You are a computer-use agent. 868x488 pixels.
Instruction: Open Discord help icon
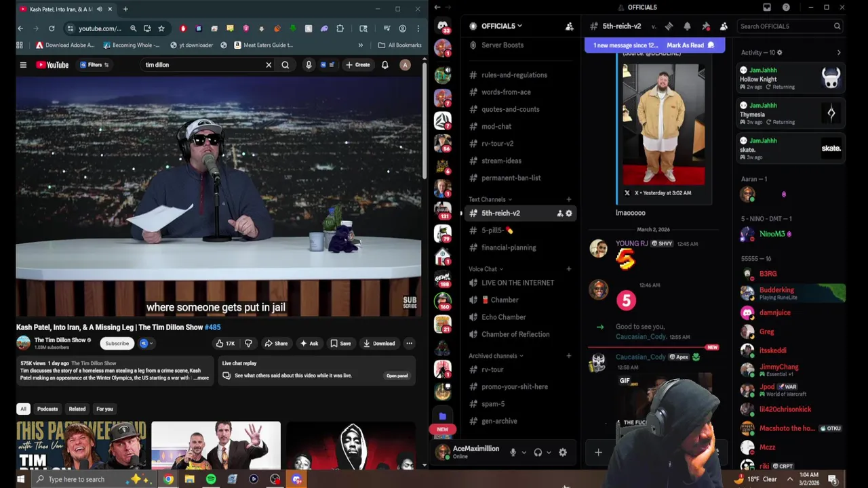pos(786,7)
